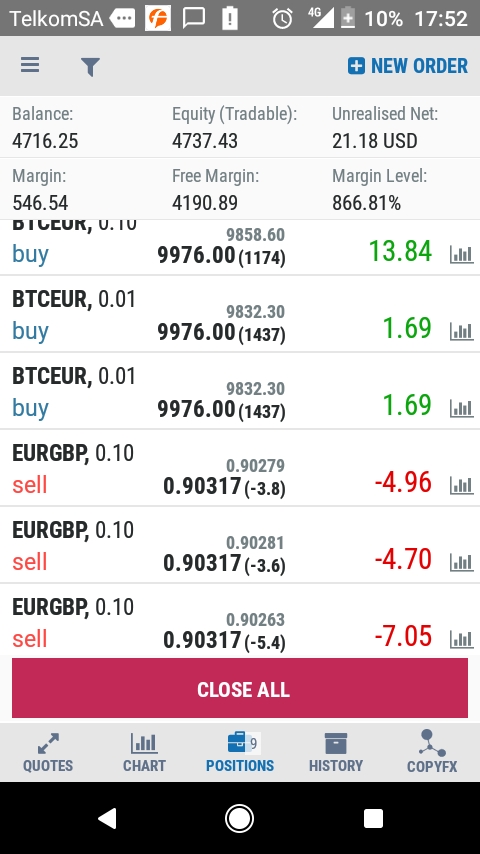Tap the Android back navigation button

107,818
